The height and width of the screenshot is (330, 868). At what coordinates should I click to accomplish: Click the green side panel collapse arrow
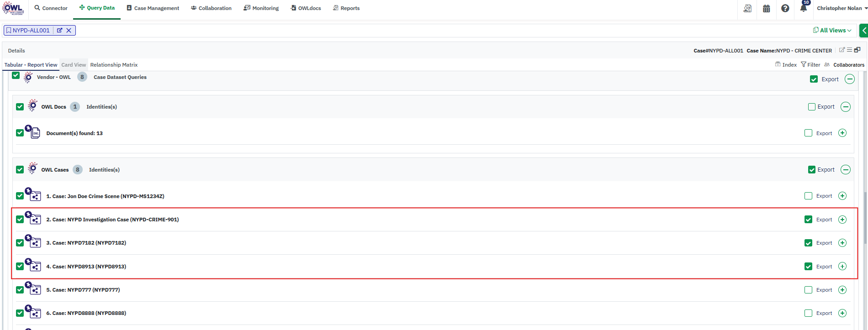[x=863, y=31]
